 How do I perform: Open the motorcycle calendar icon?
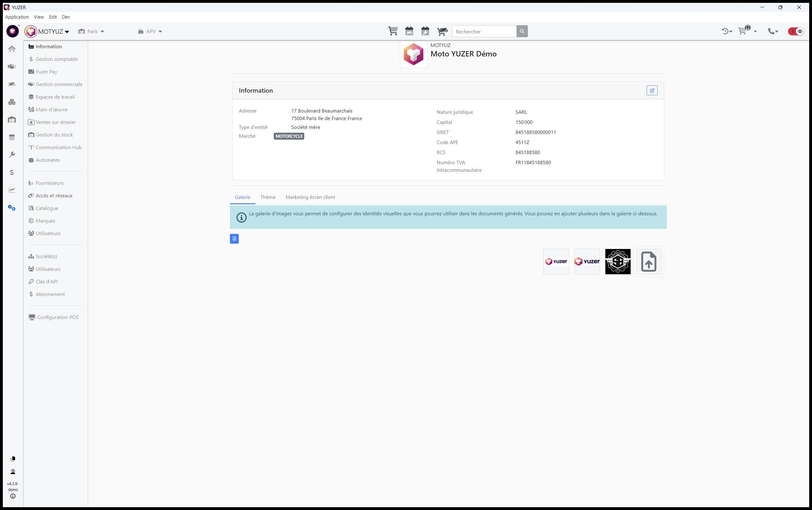tap(409, 31)
